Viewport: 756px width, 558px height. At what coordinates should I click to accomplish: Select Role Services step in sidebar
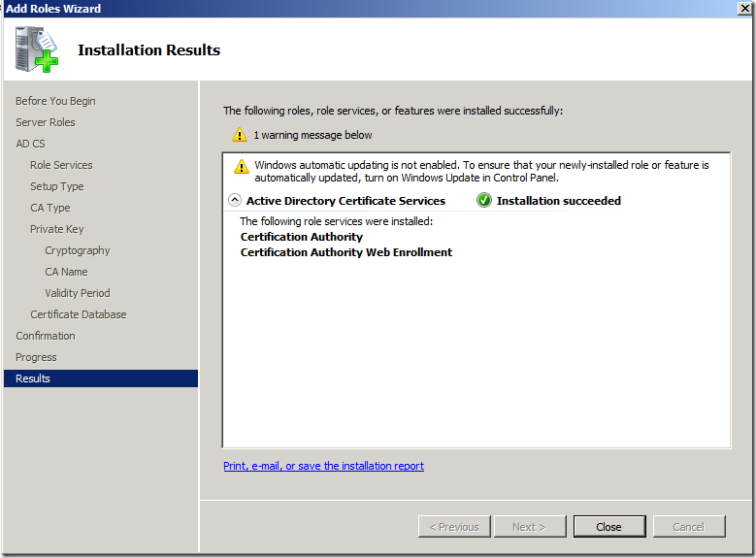click(61, 165)
